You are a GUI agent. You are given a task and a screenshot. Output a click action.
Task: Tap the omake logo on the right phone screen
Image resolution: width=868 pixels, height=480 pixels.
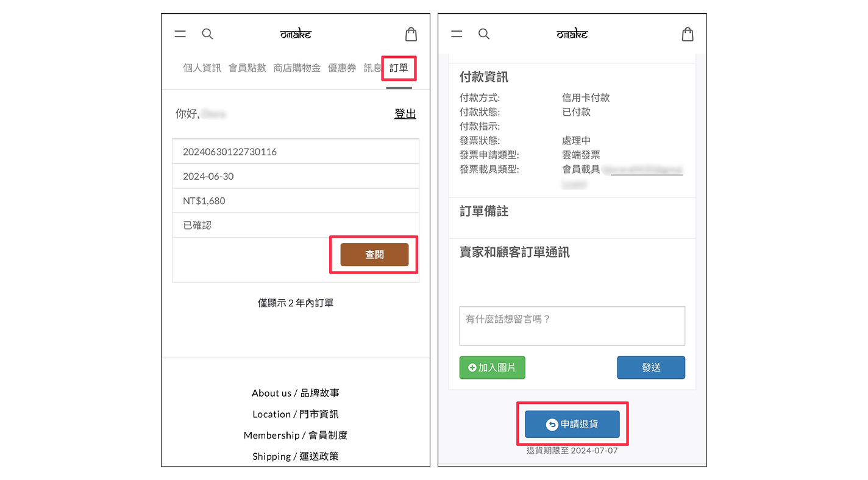point(572,34)
